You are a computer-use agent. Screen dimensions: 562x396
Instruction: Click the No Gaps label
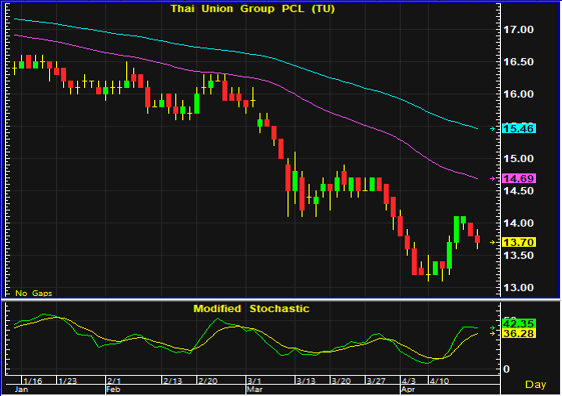pyautogui.click(x=33, y=293)
